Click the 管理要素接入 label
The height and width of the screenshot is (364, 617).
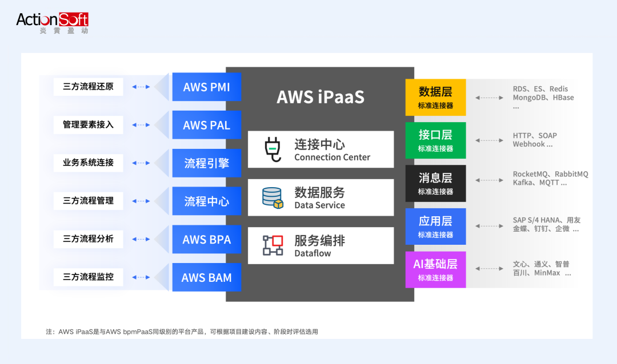[x=88, y=124]
